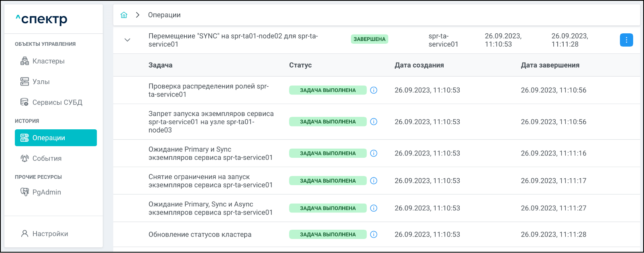Open События history page
This screenshot has height=253, width=644.
coord(47,158)
